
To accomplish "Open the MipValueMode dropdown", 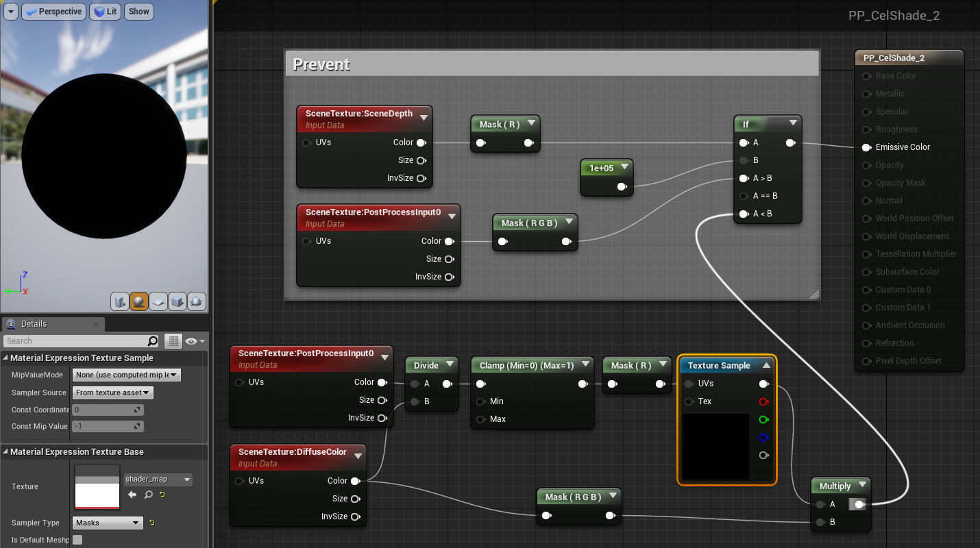I will point(126,375).
